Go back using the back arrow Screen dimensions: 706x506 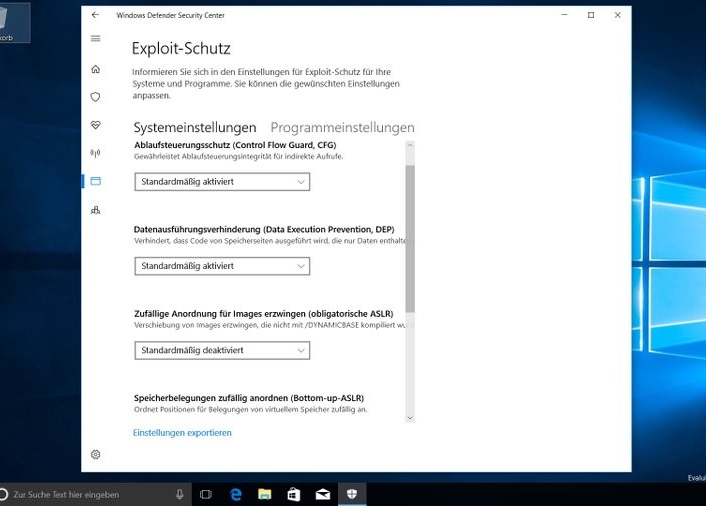(95, 15)
